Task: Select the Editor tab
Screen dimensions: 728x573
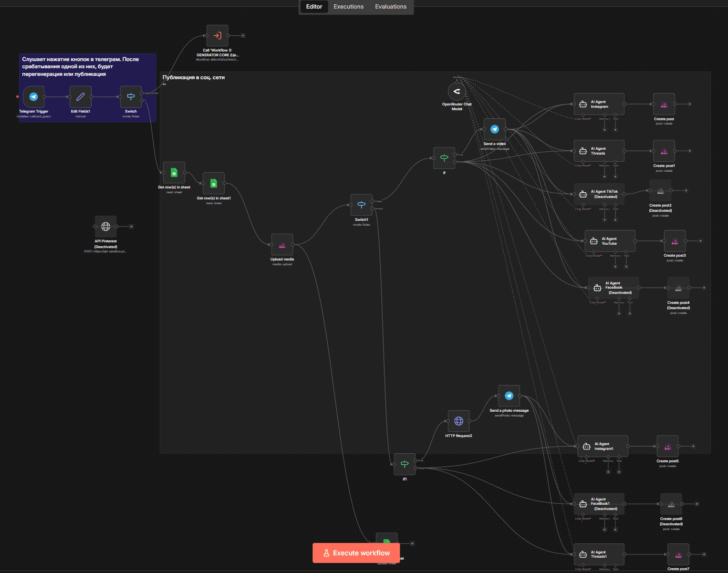Action: [x=314, y=7]
